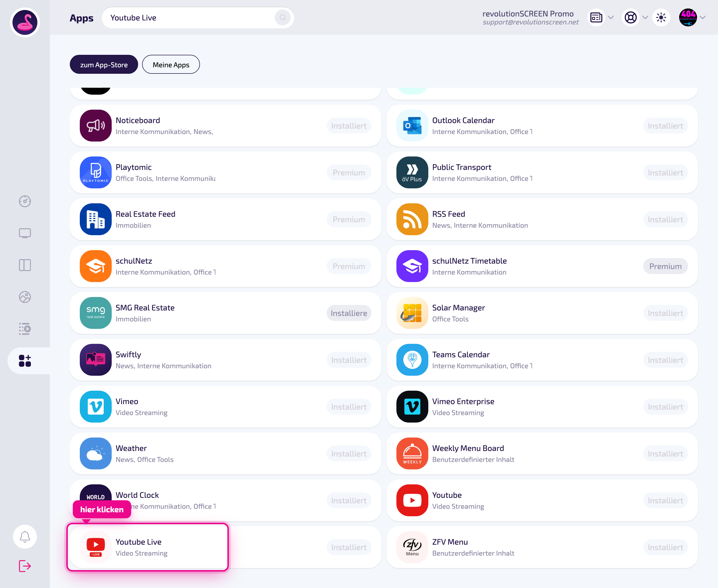This screenshot has height=588, width=718.
Task: Click the notification bell icon
Action: pos(25,536)
